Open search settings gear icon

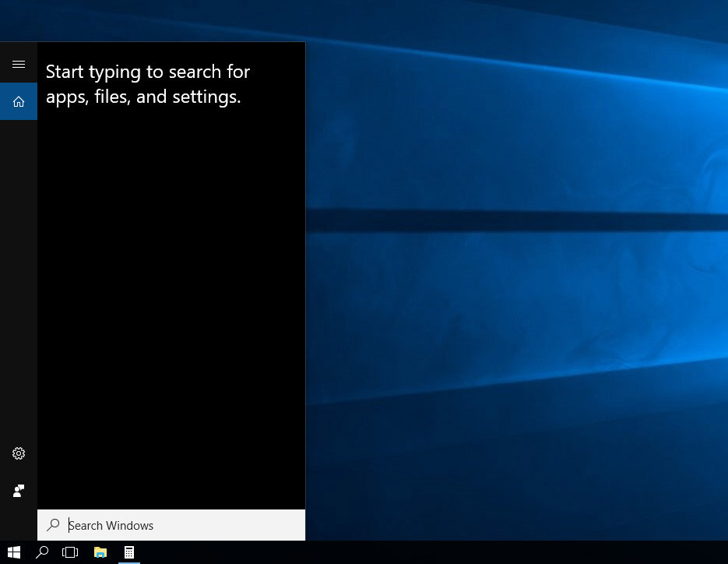(x=19, y=453)
